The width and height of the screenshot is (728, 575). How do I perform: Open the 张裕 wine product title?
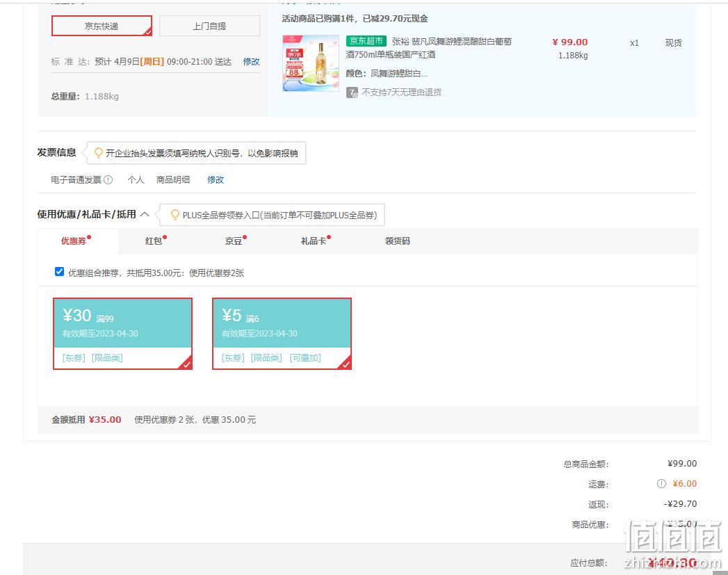tap(428, 48)
